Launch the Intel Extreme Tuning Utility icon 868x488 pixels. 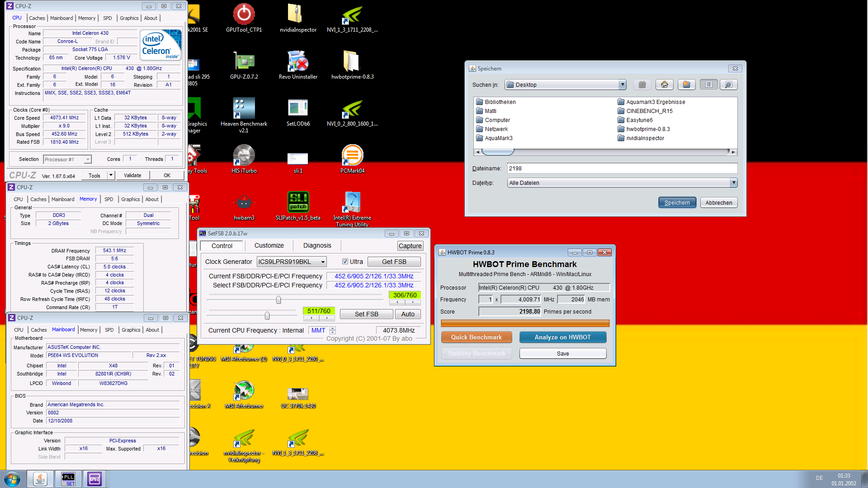352,209
